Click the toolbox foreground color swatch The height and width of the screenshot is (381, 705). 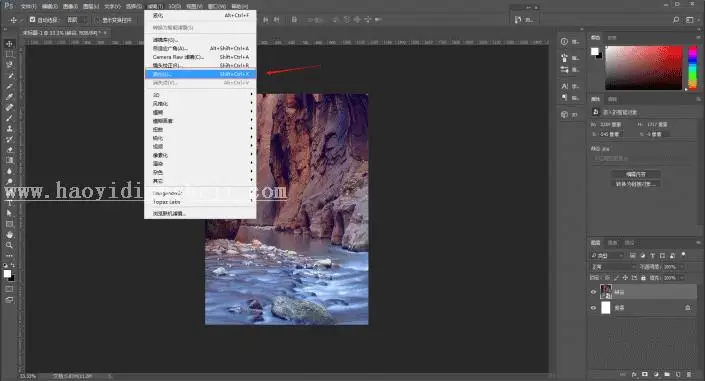pyautogui.click(x=7, y=274)
